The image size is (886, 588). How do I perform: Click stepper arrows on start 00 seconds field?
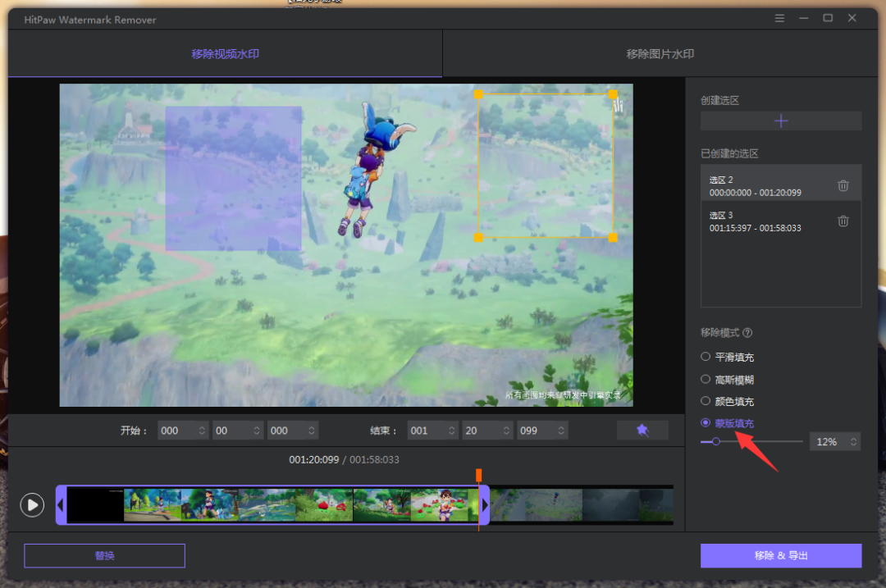pos(257,431)
